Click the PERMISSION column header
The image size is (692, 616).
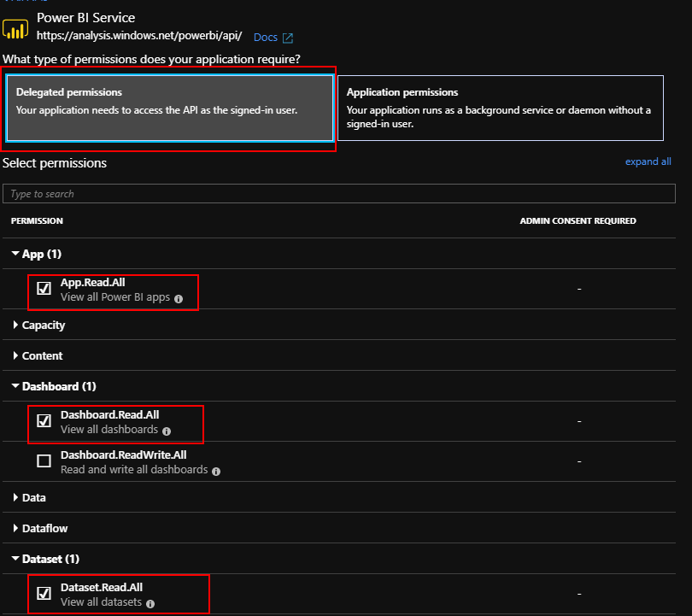[x=37, y=220]
